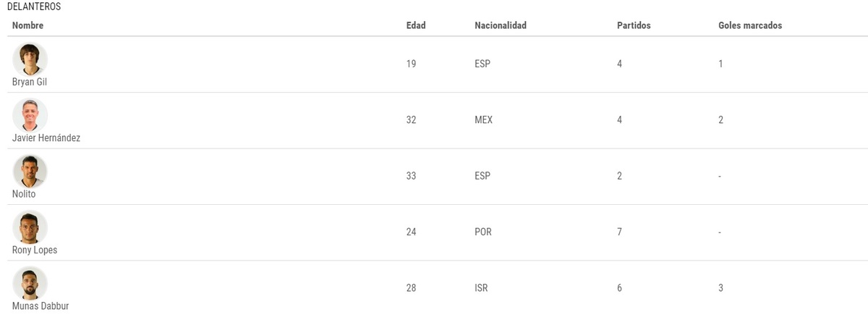Image resolution: width=868 pixels, height=320 pixels.
Task: Open Nolito's profile picture
Action: pos(30,172)
